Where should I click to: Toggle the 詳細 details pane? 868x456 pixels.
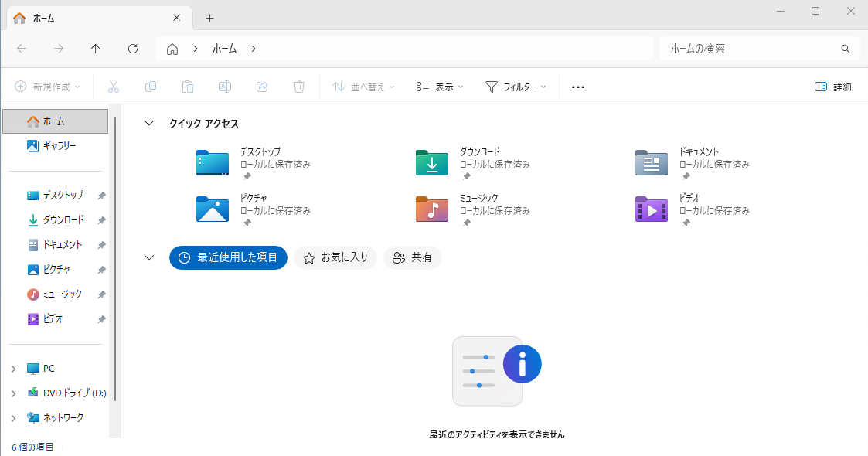click(833, 87)
